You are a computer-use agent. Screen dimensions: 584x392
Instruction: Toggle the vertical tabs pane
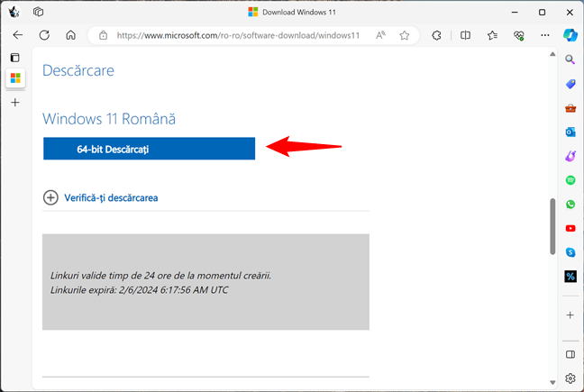point(15,58)
